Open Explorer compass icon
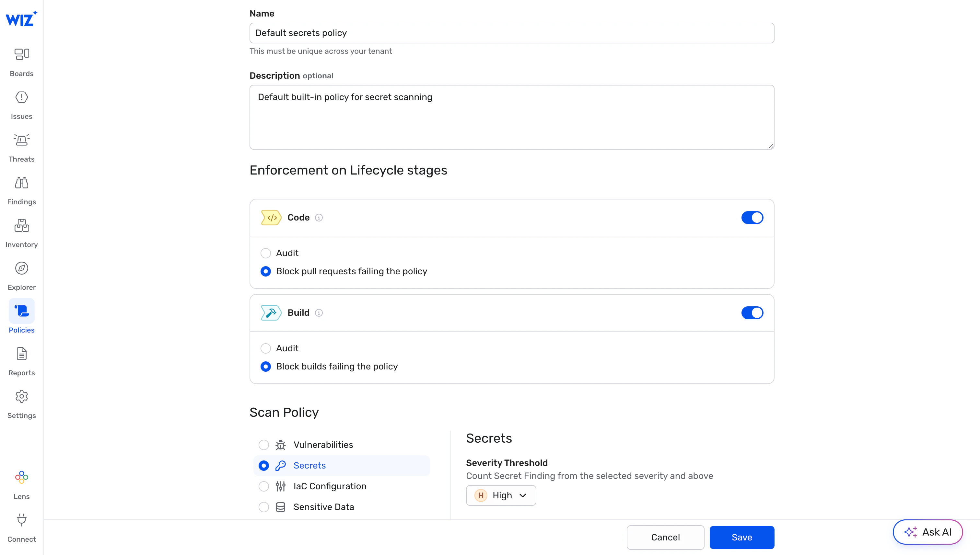 (22, 268)
